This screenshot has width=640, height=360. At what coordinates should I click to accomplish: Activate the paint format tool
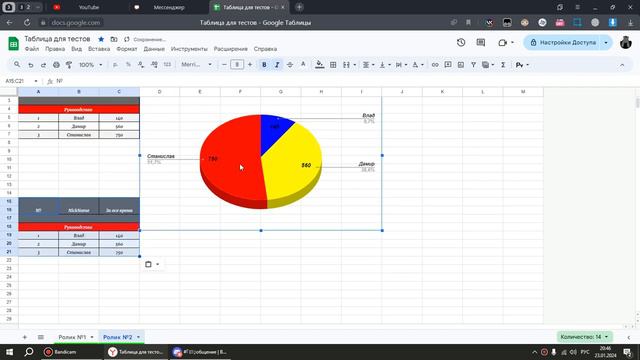(x=69, y=65)
